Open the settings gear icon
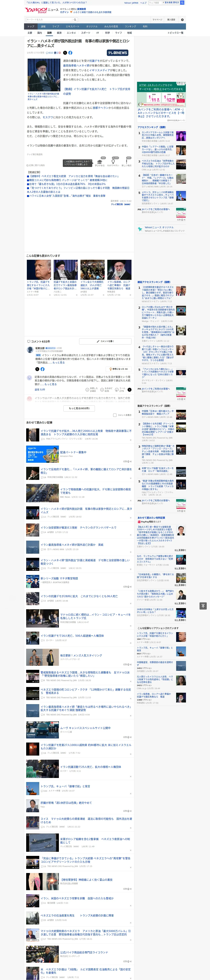Image resolution: width=210 pixels, height=980 pixels. 182,20
